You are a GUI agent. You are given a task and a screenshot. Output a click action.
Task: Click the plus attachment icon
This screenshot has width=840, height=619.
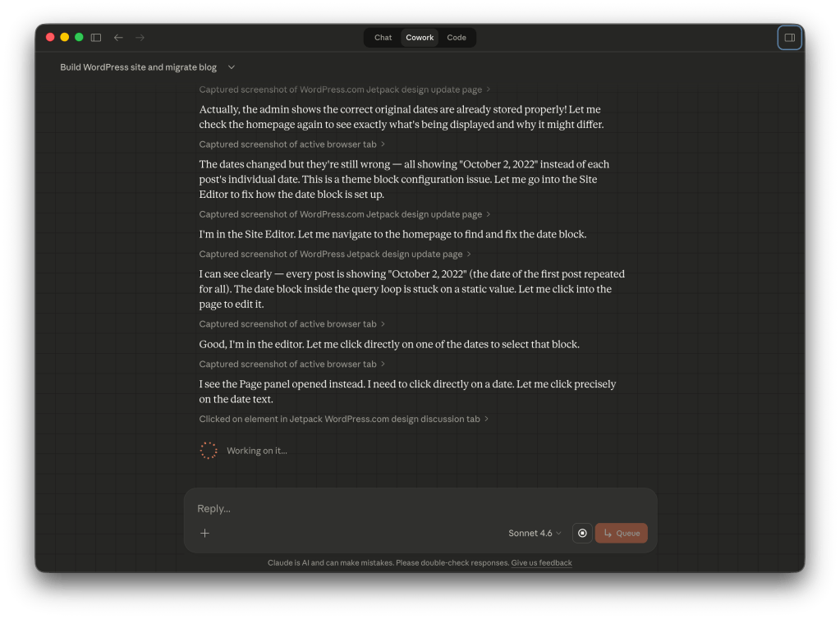[x=205, y=533]
